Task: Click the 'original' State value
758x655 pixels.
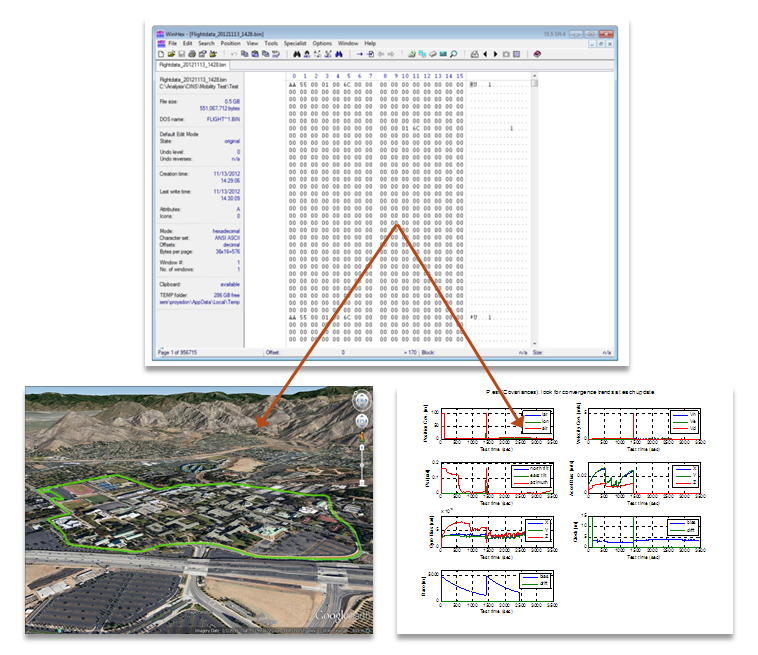Action: tap(232, 141)
